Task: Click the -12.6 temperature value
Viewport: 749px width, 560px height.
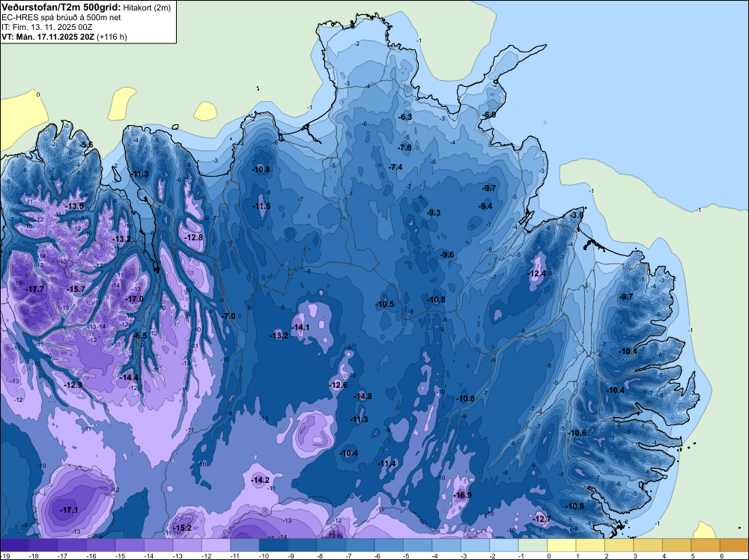Action: 339,385
